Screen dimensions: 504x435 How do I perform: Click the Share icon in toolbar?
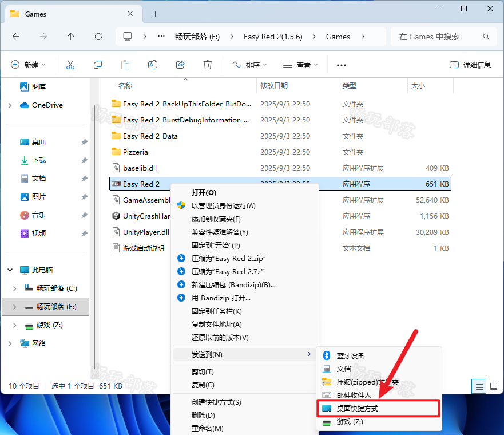point(180,65)
